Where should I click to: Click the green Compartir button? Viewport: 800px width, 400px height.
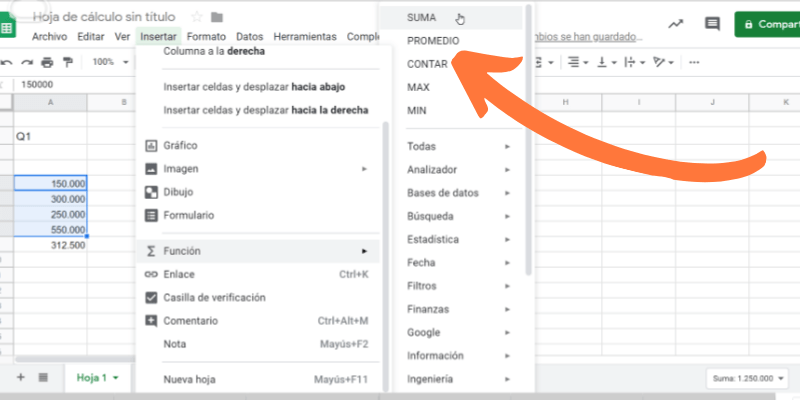768,24
